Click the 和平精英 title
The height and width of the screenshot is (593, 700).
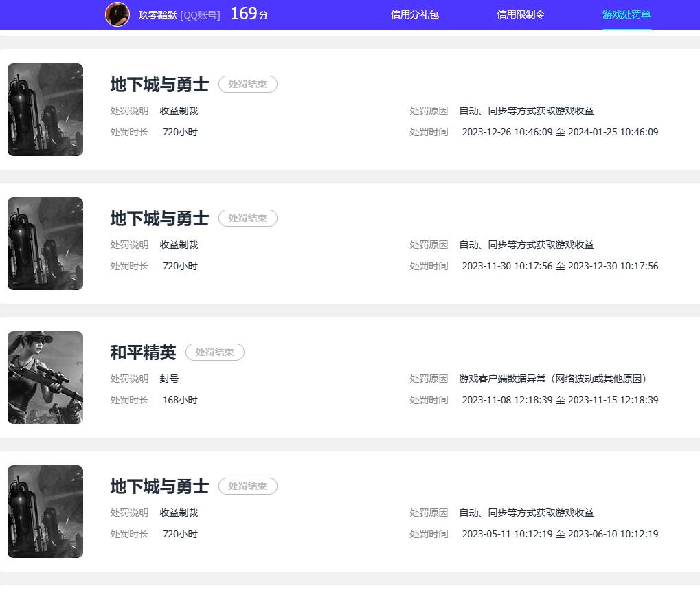[143, 353]
